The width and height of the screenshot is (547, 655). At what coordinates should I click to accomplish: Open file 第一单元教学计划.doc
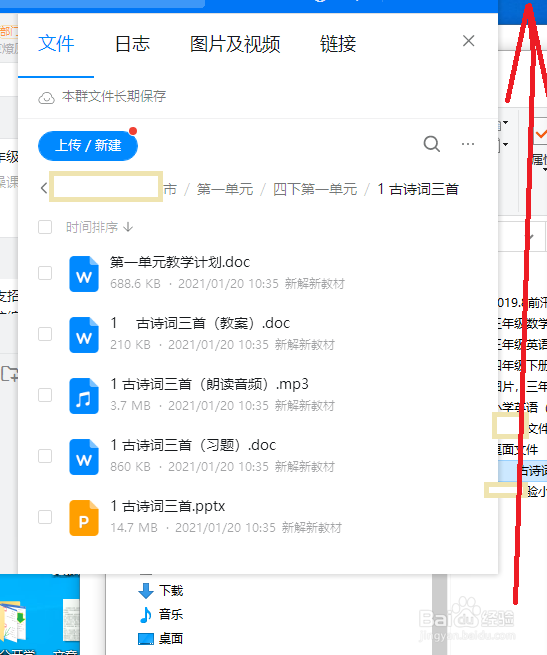(x=180, y=262)
